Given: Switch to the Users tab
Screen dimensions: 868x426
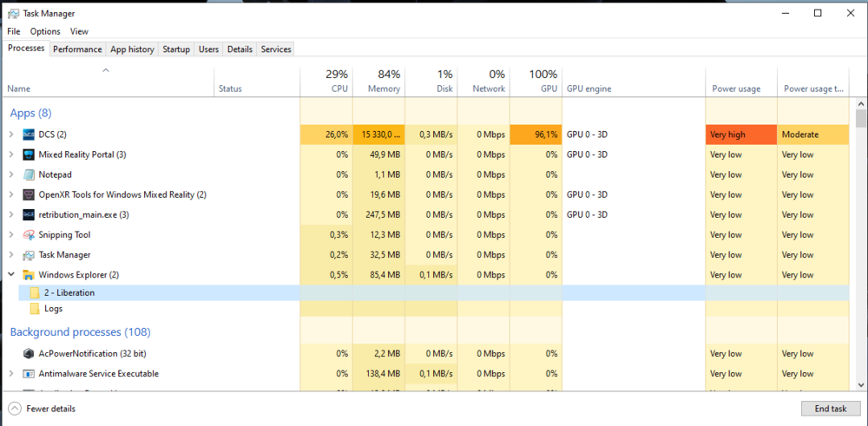Looking at the screenshot, I should point(208,49).
